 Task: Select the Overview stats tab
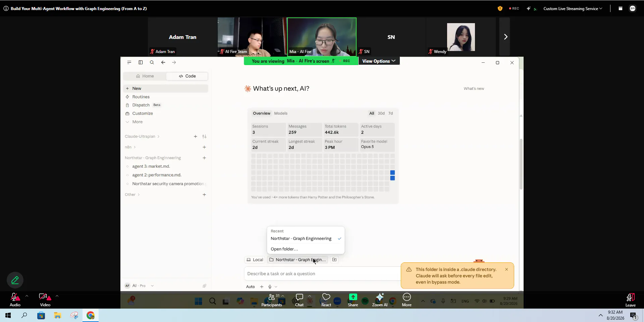(262, 113)
